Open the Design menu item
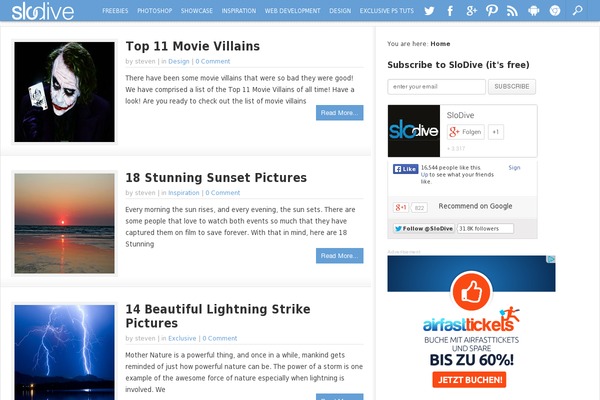 340,11
